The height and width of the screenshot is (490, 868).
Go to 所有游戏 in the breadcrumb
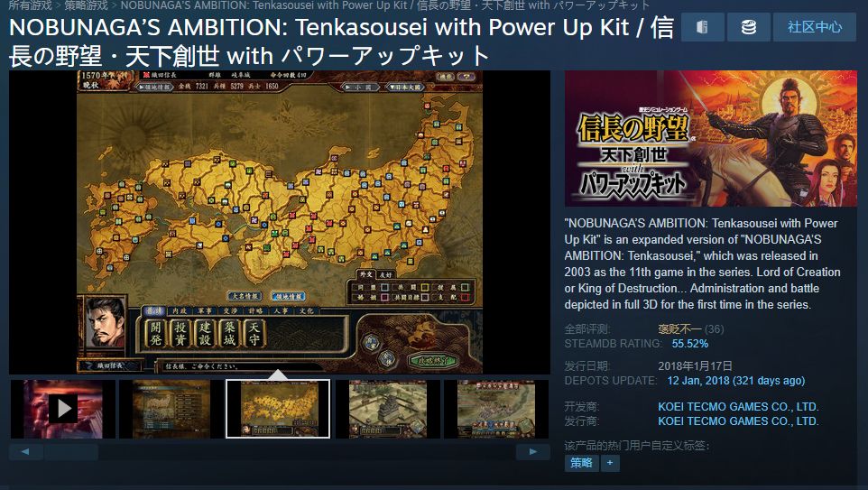pos(30,5)
